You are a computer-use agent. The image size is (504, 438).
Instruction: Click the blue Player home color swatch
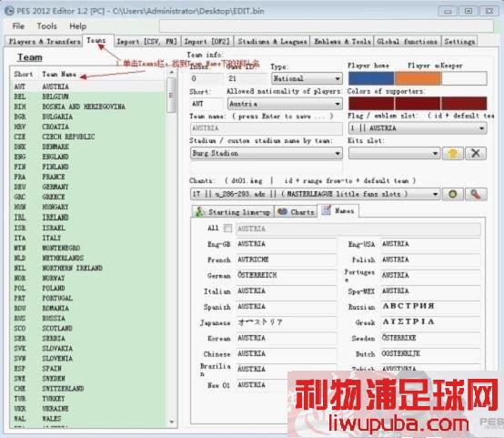pyautogui.click(x=371, y=78)
